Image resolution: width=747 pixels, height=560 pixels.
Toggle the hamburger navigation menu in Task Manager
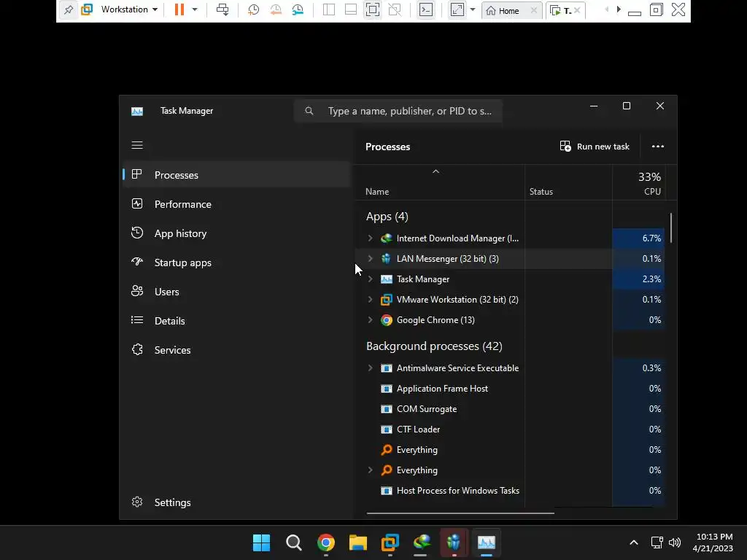pyautogui.click(x=137, y=145)
